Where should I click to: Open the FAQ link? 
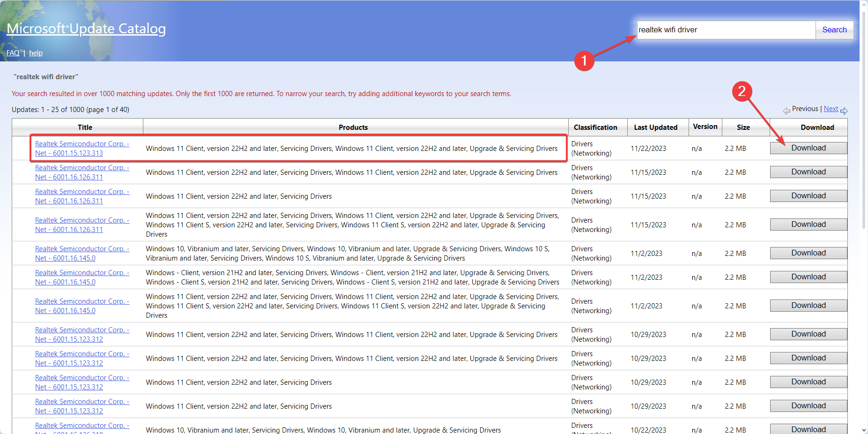click(13, 53)
